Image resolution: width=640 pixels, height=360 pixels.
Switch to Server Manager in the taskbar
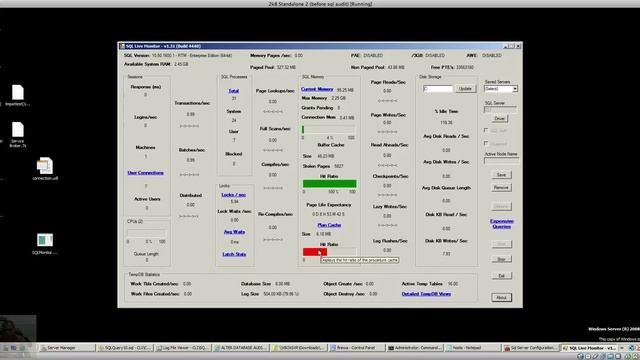click(x=67, y=348)
